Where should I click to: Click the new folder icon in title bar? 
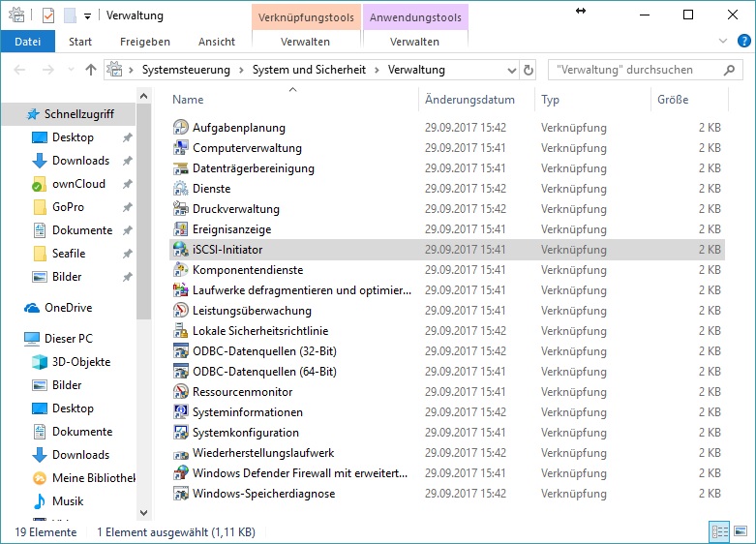(x=70, y=15)
